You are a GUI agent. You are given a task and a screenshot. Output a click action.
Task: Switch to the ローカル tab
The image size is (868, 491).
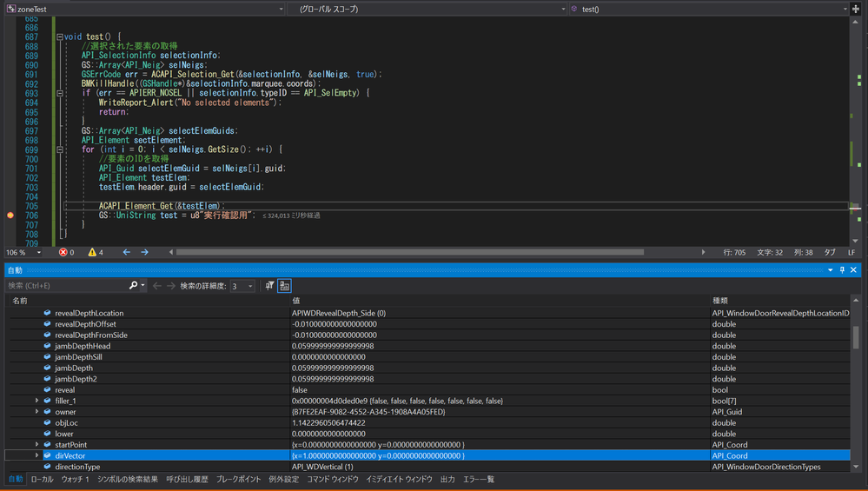click(x=42, y=480)
